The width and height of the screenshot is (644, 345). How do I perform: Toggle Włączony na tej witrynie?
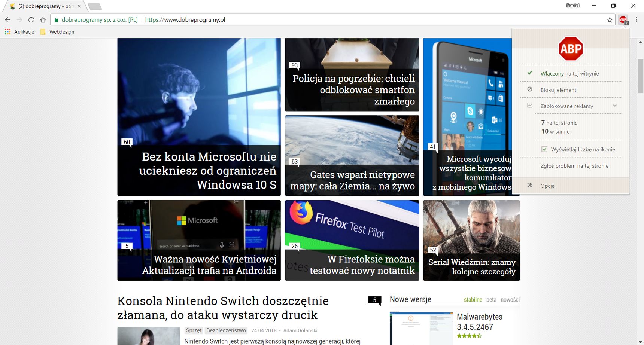pyautogui.click(x=571, y=73)
